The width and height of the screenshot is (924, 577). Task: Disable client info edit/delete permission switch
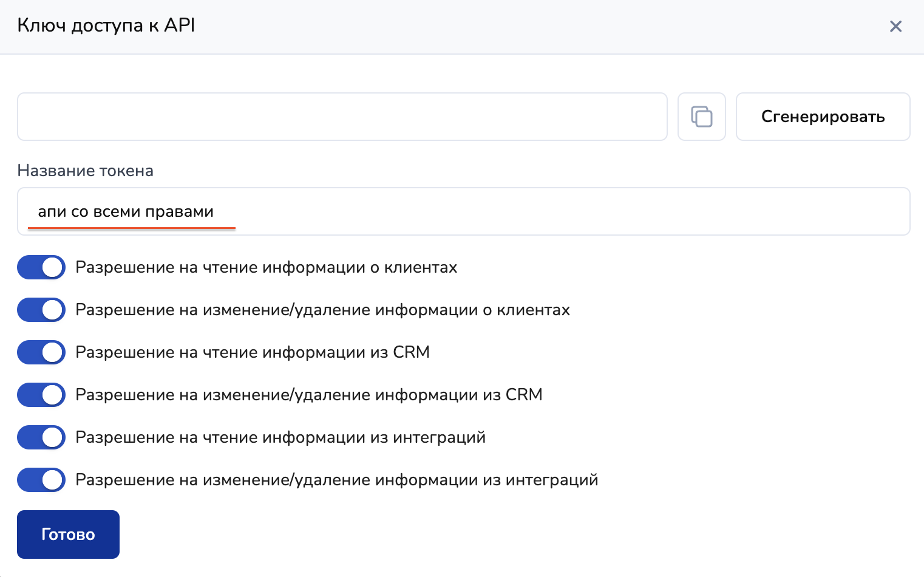41,310
